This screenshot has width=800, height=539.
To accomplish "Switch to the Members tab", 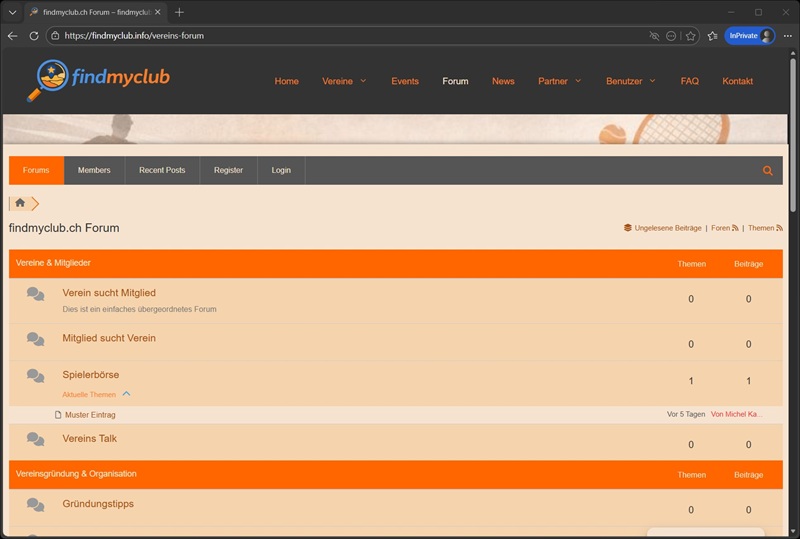I will pos(94,171).
